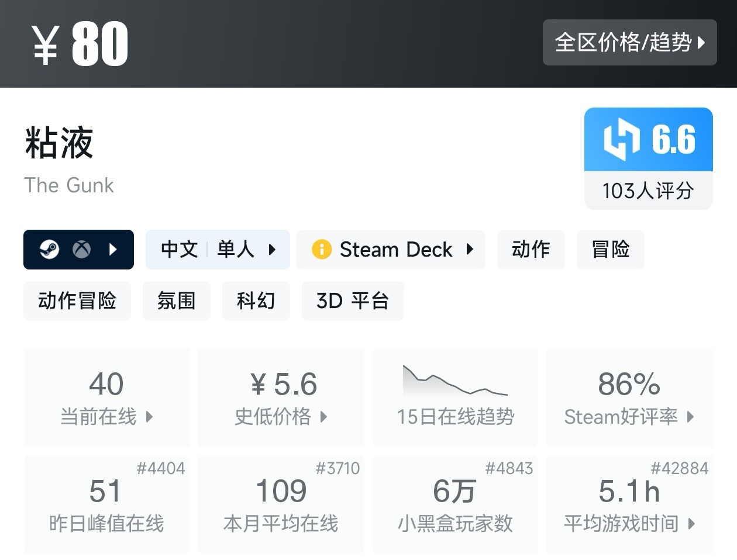This screenshot has height=560, width=737.
Task: Click the 103人评分 rating count
Action: coord(648,191)
